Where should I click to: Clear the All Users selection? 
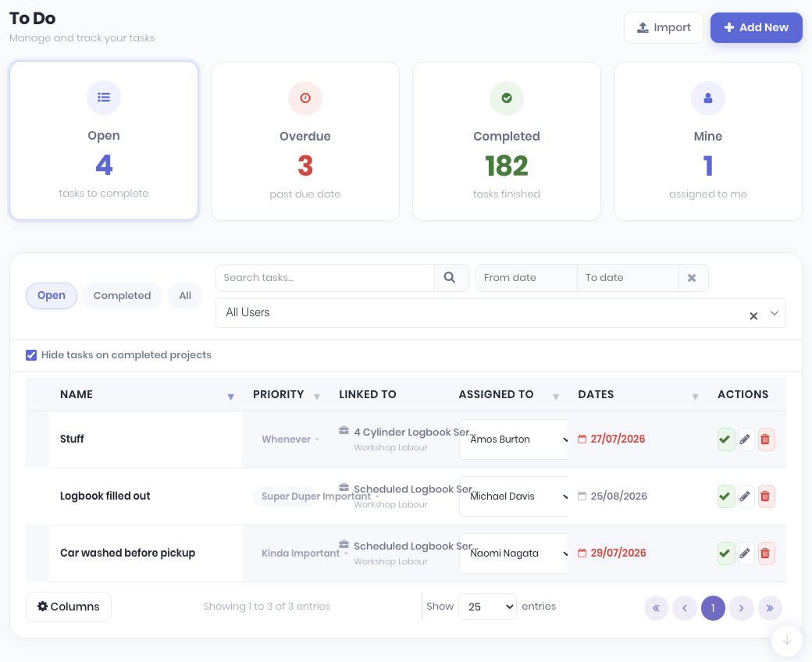(753, 315)
